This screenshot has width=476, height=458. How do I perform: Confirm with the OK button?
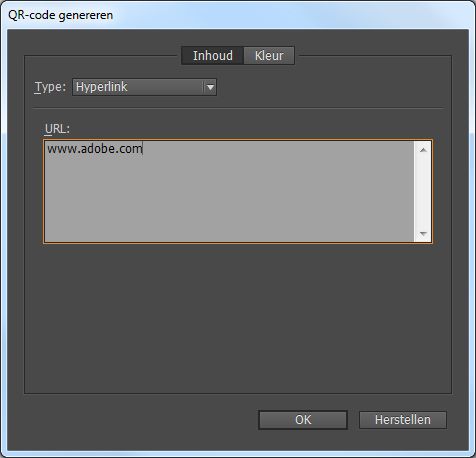click(x=303, y=420)
